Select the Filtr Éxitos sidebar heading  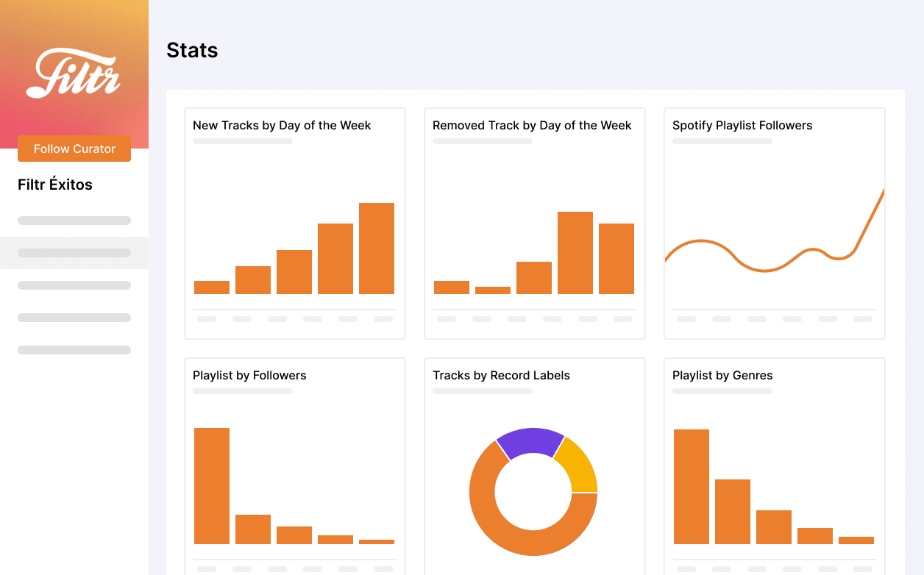pyautogui.click(x=55, y=185)
